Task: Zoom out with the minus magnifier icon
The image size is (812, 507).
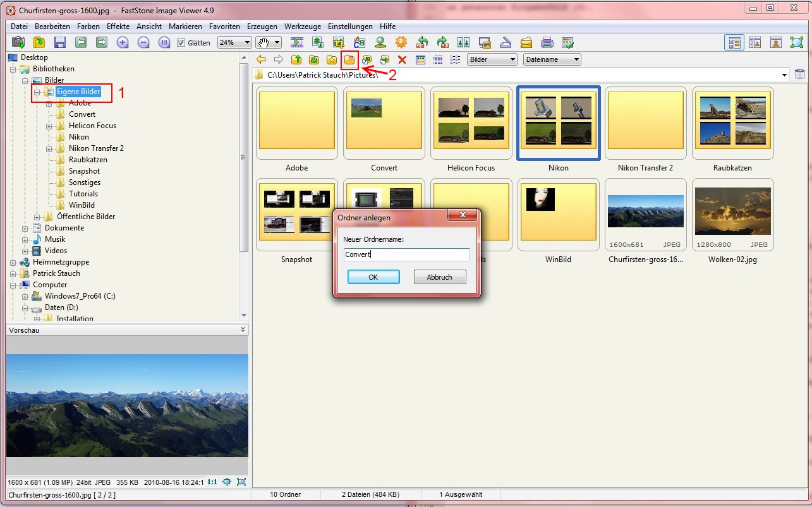Action: [x=144, y=42]
